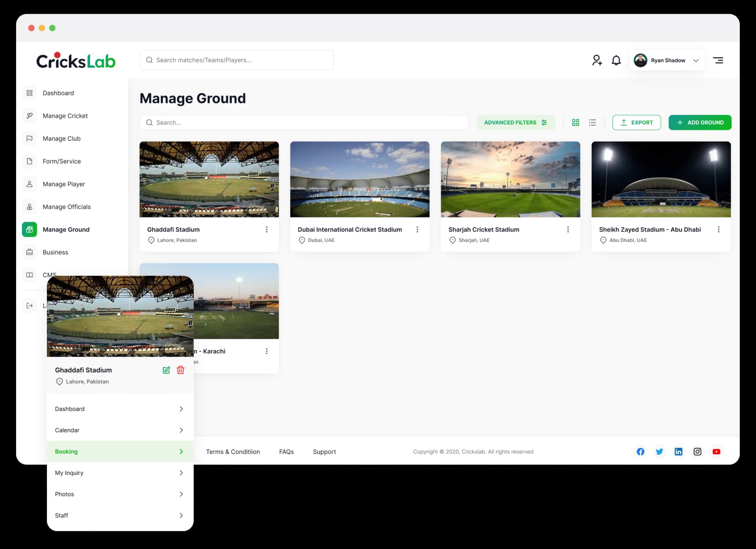Screen dimensions: 756x549
Task: Open options for the Karachi stadium card
Action: point(267,351)
